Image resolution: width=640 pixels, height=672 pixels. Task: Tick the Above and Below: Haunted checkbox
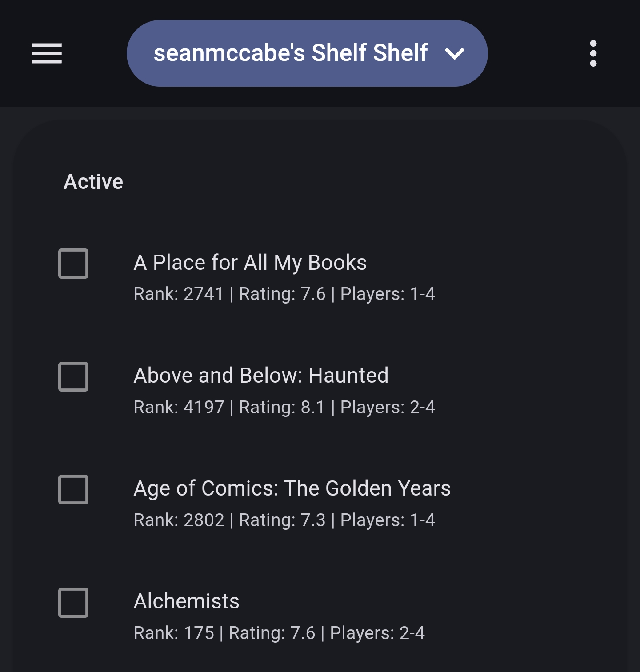[73, 376]
